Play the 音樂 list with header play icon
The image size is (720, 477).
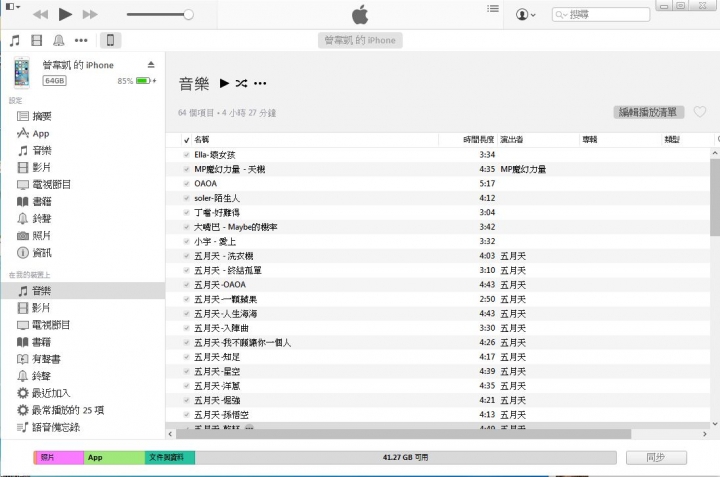click(x=224, y=83)
